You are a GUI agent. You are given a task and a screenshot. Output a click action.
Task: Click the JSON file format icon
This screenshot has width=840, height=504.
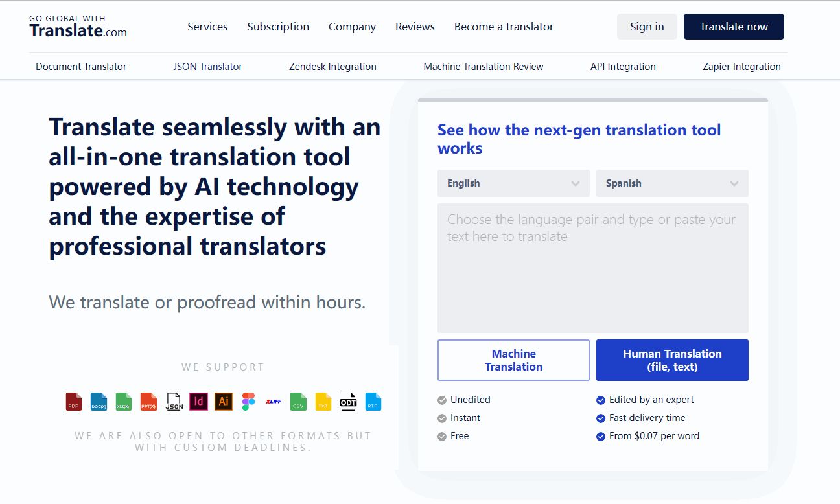[x=174, y=402]
